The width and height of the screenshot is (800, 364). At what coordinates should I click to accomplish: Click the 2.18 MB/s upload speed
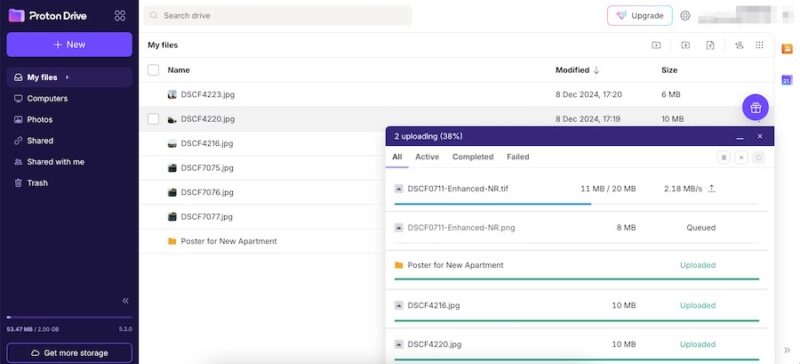(x=683, y=189)
